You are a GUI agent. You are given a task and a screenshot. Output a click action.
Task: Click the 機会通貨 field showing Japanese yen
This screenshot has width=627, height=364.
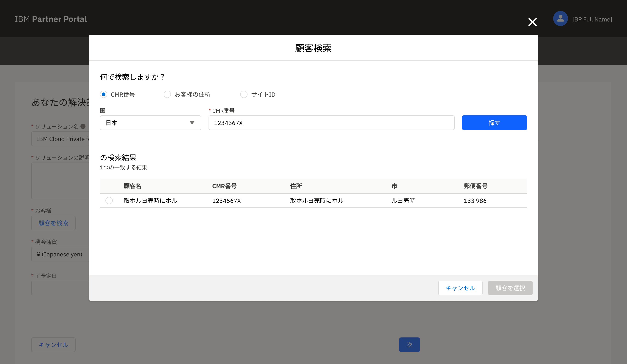click(60, 254)
